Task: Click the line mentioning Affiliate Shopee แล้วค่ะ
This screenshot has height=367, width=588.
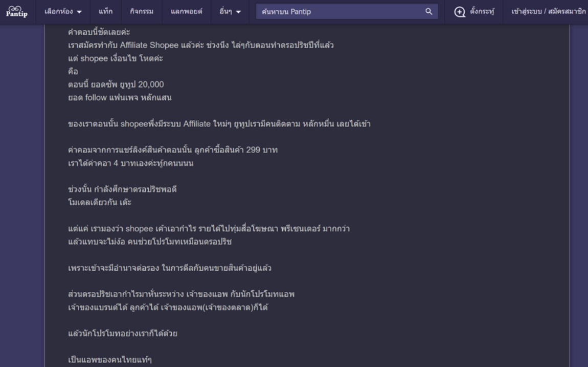Action: click(x=200, y=45)
